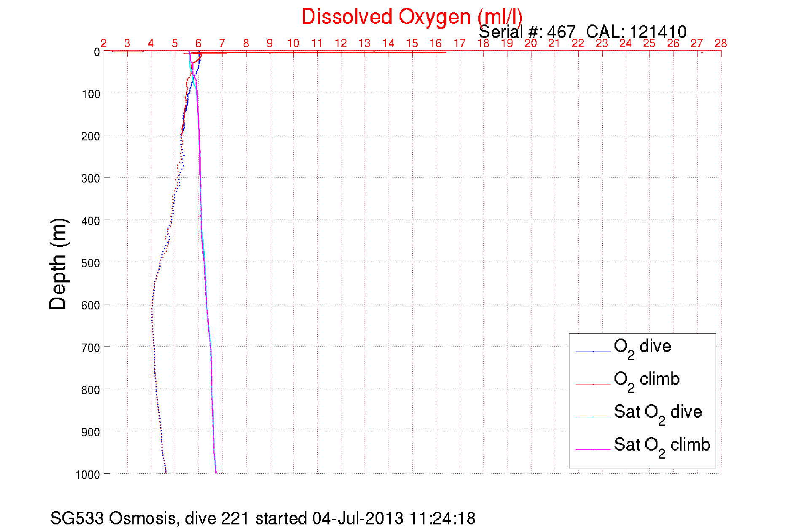This screenshot has width=797, height=532.
Task: Click the x-axis tick label 17
Action: [460, 43]
